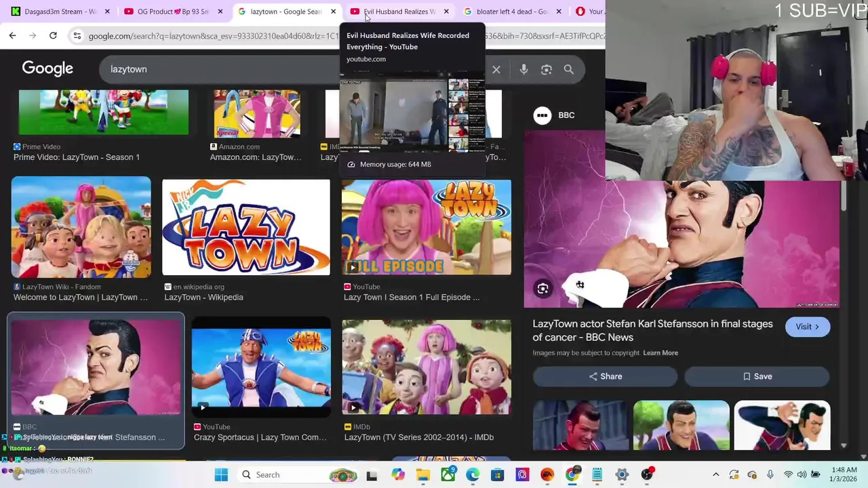This screenshot has height=488, width=868.
Task: Clear the search box with the X icon
Action: click(496, 69)
